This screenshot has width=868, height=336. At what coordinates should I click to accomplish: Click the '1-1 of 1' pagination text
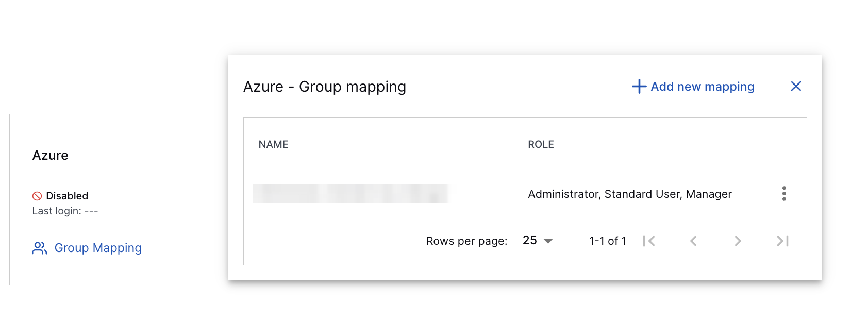608,241
